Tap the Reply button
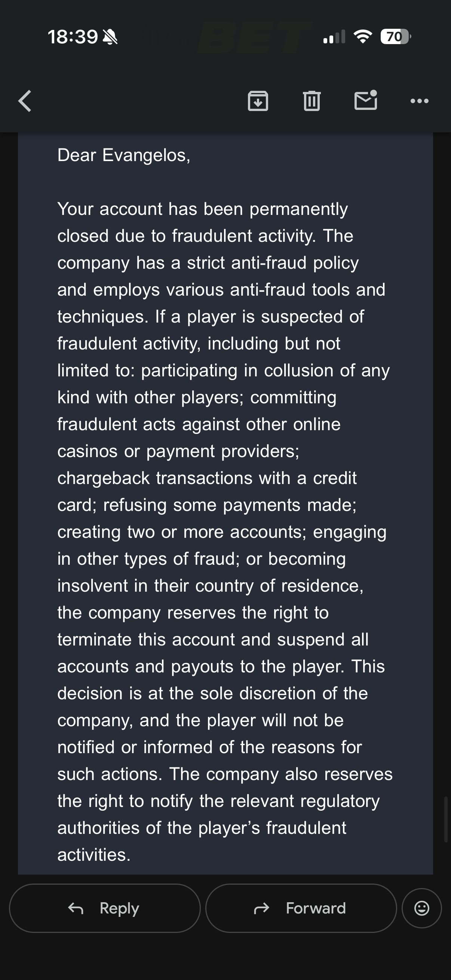This screenshot has height=980, width=451. click(x=105, y=908)
